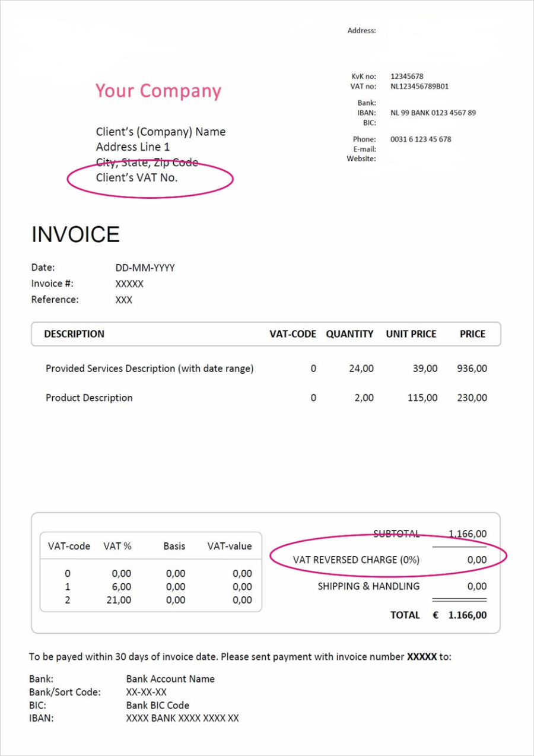The height and width of the screenshot is (756, 534).
Task: Select 'Provided Services Description' row text
Action: tap(150, 369)
